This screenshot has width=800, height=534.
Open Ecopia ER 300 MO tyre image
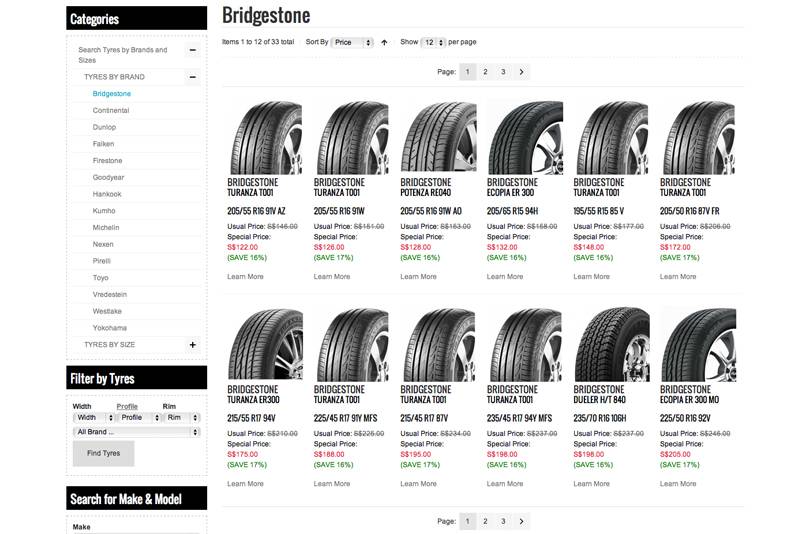698,345
